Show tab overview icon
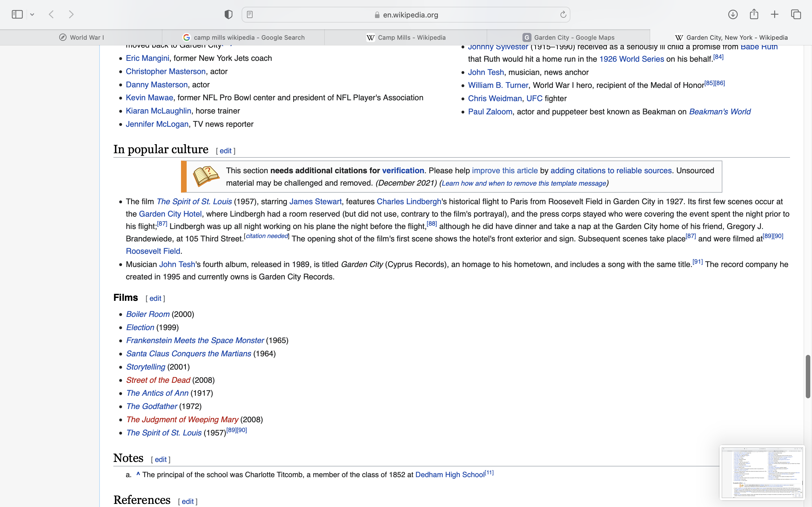Viewport: 812px width, 507px height. [796, 14]
